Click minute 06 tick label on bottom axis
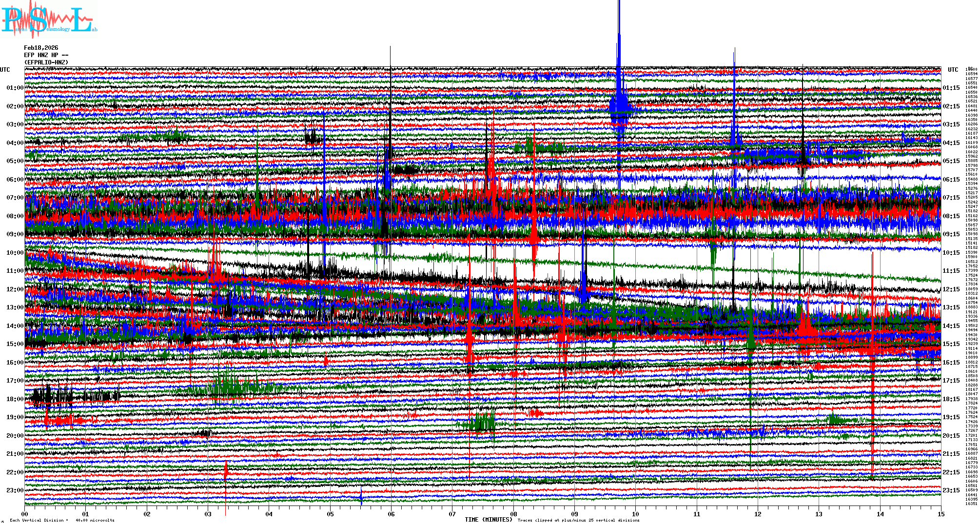The image size is (980, 527). (x=391, y=514)
